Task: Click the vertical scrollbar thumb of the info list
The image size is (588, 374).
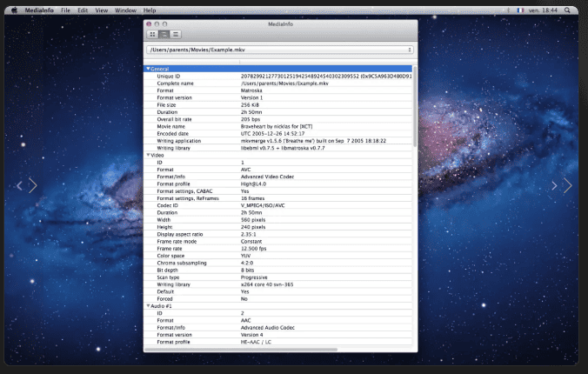Action: (415, 107)
